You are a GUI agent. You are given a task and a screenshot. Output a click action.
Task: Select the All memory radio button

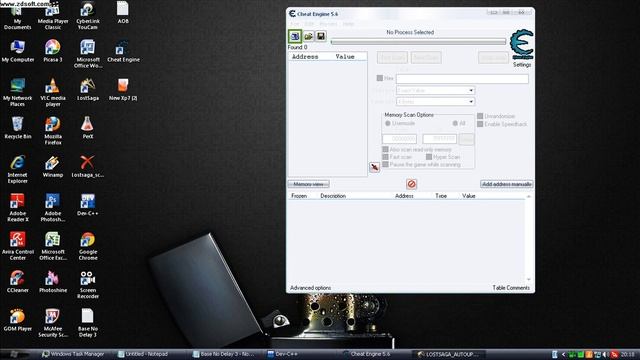(x=455, y=123)
